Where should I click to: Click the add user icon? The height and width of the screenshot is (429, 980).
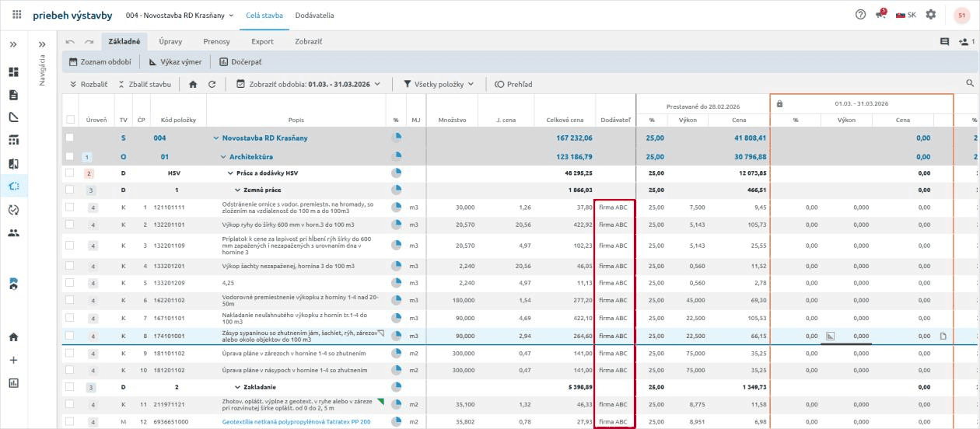(964, 41)
